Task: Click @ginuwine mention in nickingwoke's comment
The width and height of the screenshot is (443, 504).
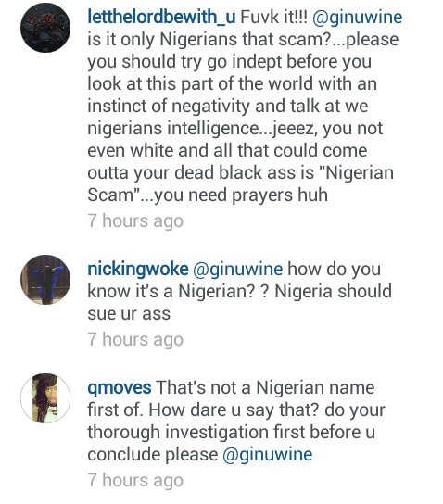Action: click(x=238, y=270)
